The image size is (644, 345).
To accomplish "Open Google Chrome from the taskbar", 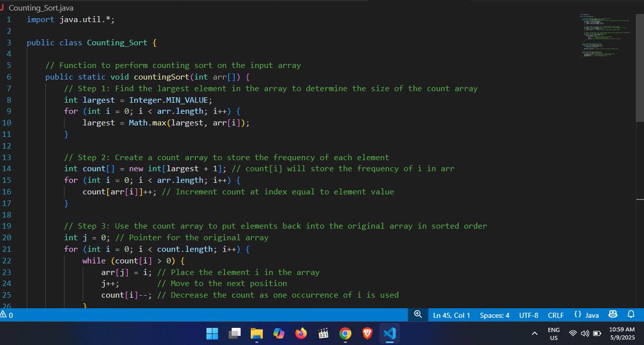I will click(x=345, y=333).
